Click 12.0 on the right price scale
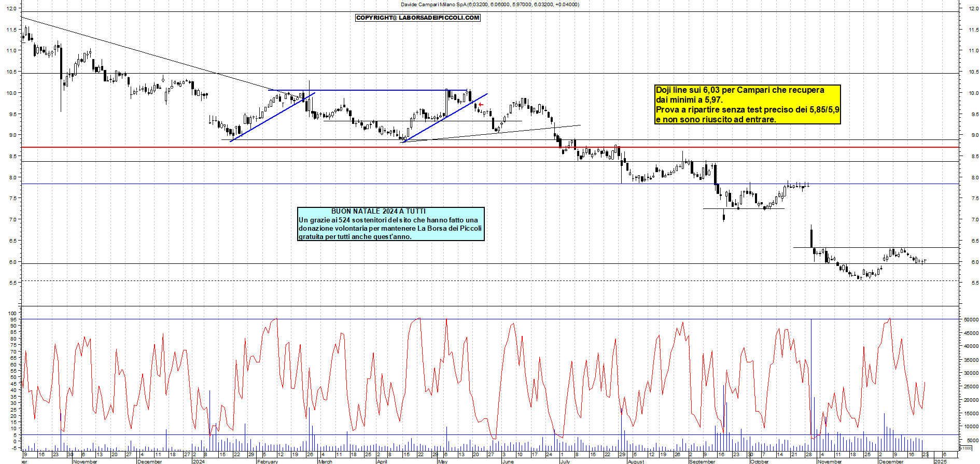 click(974, 9)
